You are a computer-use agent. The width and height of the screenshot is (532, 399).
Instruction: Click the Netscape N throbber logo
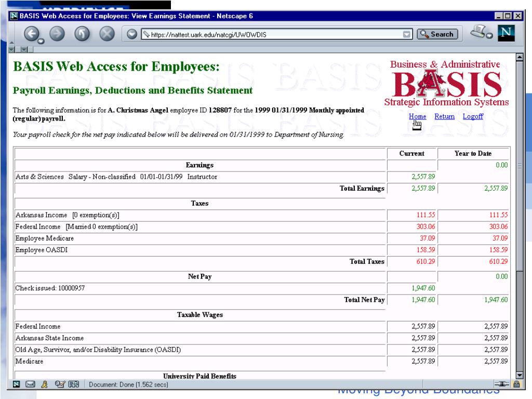coord(506,33)
